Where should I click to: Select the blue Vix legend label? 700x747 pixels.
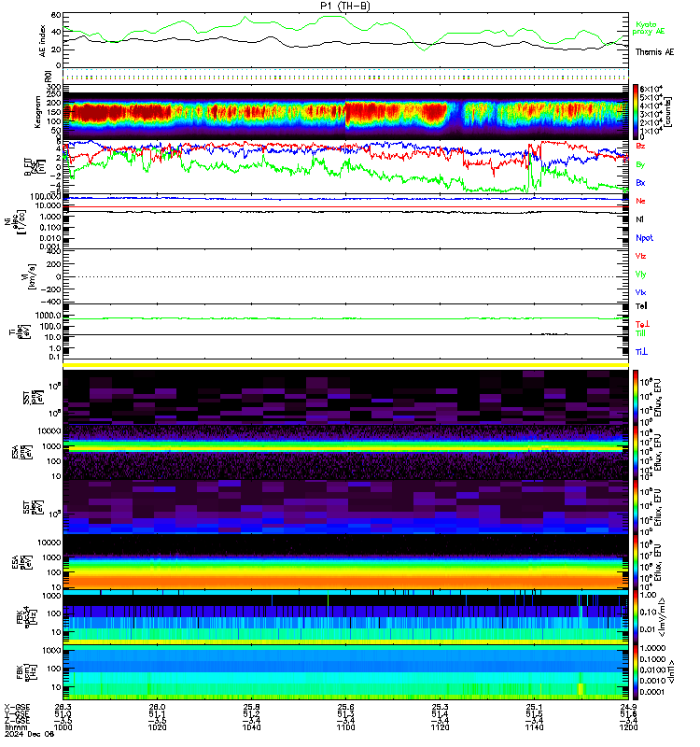click(x=640, y=292)
